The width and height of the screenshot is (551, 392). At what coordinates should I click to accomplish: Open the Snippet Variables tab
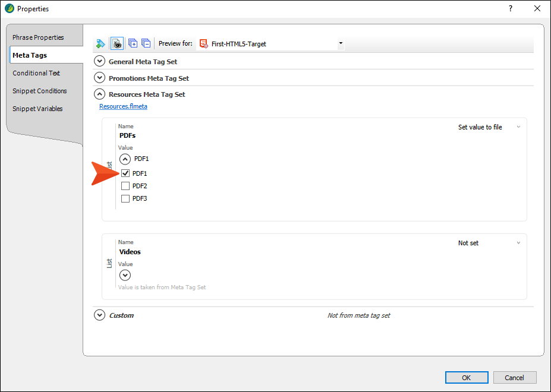pos(37,109)
